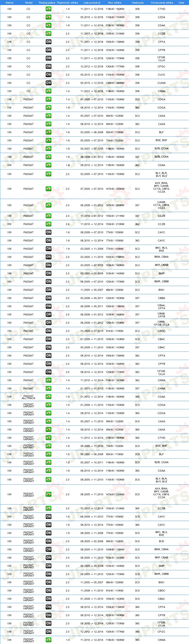Viewport: 189px width, 644px height.
Task: Click the 01.2012 -> 12.2014 production years cell
Action: [92, 397]
